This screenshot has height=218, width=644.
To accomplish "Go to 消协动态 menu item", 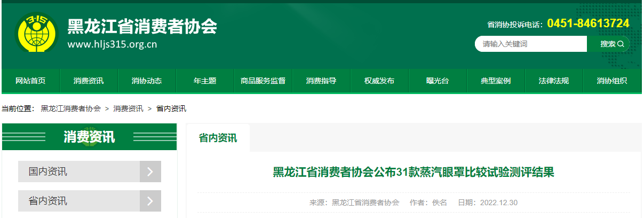I will [147, 81].
